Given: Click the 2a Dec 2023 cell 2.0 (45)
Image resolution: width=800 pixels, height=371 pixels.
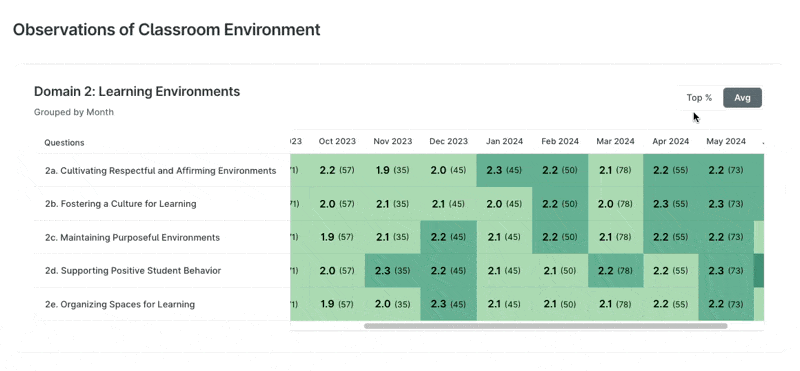Looking at the screenshot, I should click(x=448, y=170).
